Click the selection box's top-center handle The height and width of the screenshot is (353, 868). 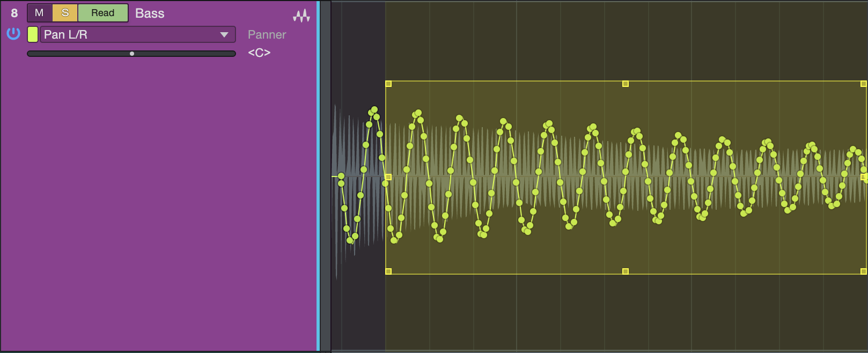tap(625, 84)
